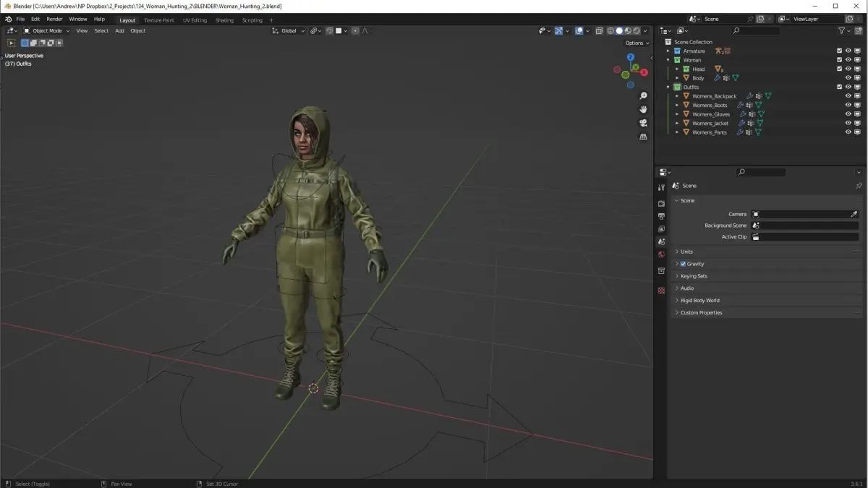Screen dimensions: 868x488
Task: Open the Render properties tab
Action: coord(661,204)
